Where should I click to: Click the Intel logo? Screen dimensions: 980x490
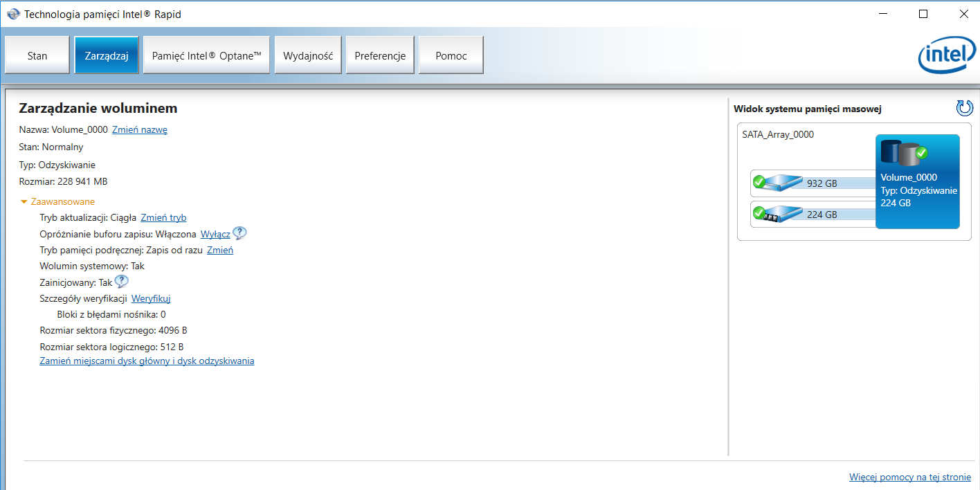point(946,56)
